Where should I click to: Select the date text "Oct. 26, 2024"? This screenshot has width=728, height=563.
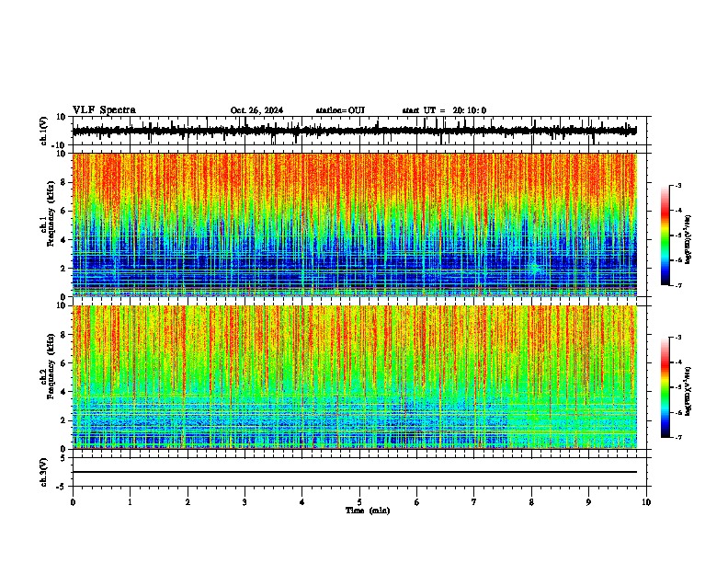click(256, 110)
